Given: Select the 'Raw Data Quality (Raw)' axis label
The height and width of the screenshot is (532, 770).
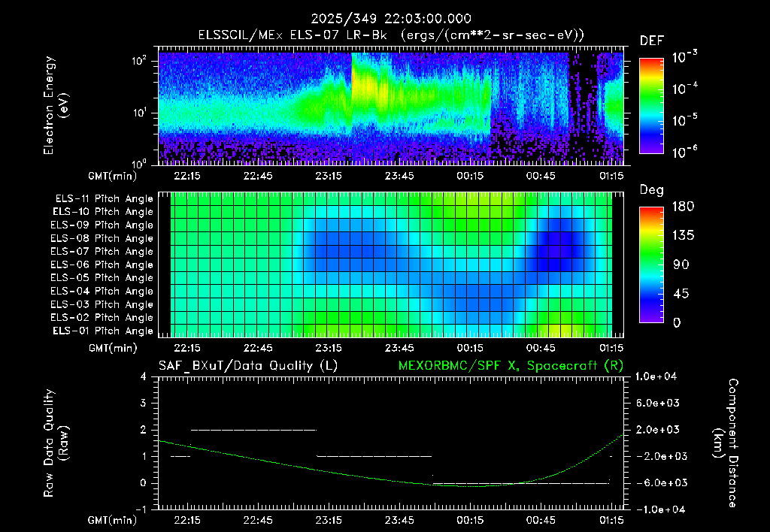Looking at the screenshot, I should click(56, 443).
